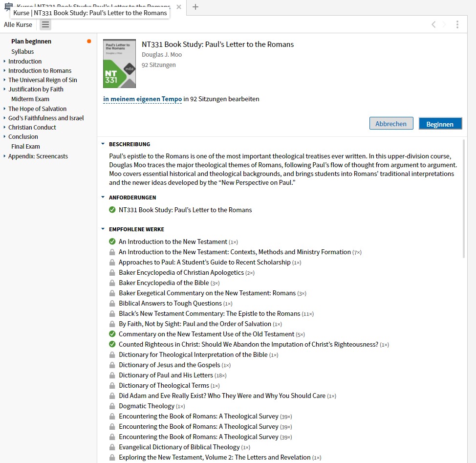The height and width of the screenshot is (463, 476).
Task: Click green check for Counted Righteous in Christ
Action: point(112,344)
